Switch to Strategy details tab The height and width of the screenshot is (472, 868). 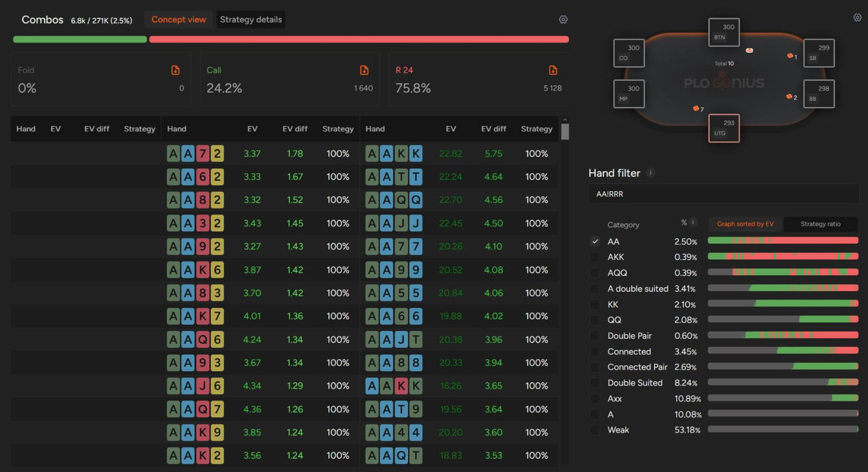click(x=251, y=20)
